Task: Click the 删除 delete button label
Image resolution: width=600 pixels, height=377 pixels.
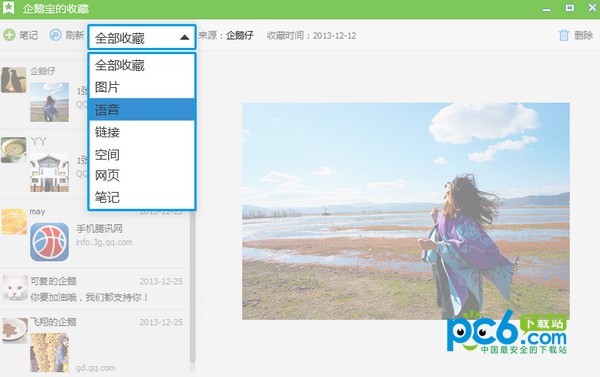Action: point(584,36)
